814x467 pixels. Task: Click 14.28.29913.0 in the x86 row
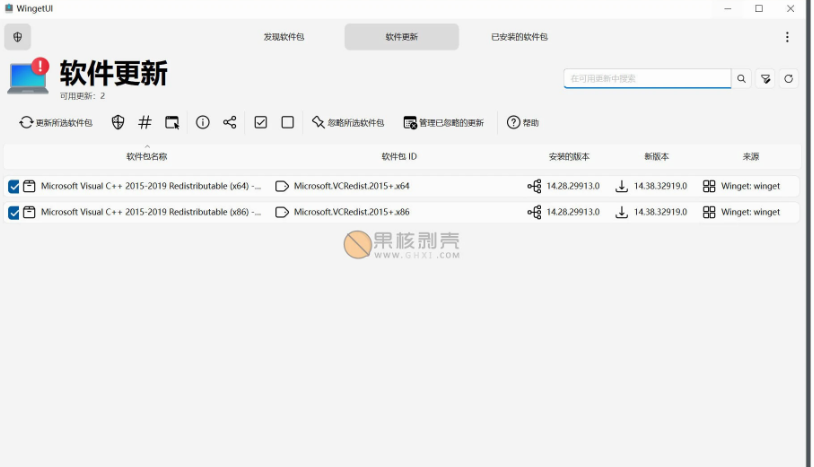573,212
